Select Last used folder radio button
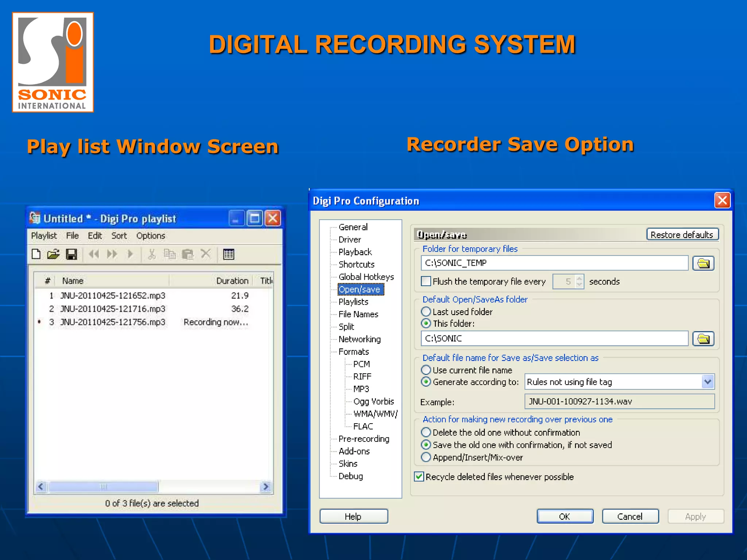747x560 pixels. pos(426,311)
